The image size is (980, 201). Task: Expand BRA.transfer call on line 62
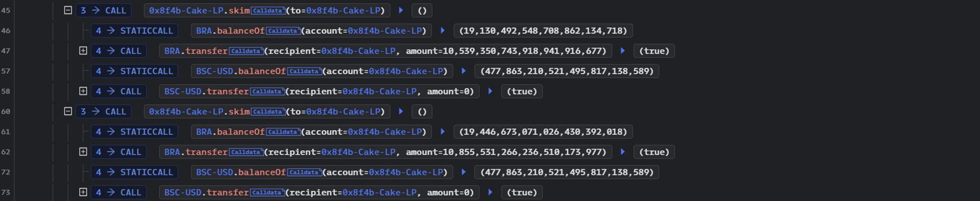tap(83, 152)
